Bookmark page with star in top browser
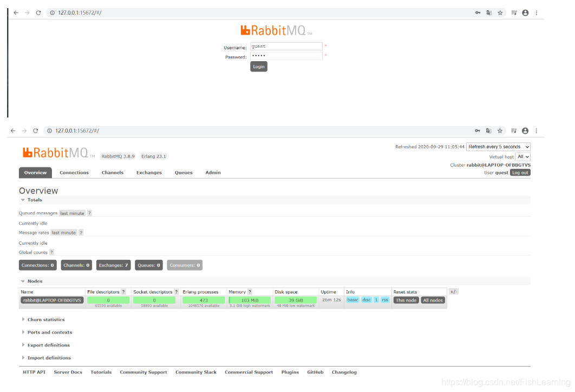Image resolution: width=575 pixels, height=392 pixels. (x=500, y=13)
